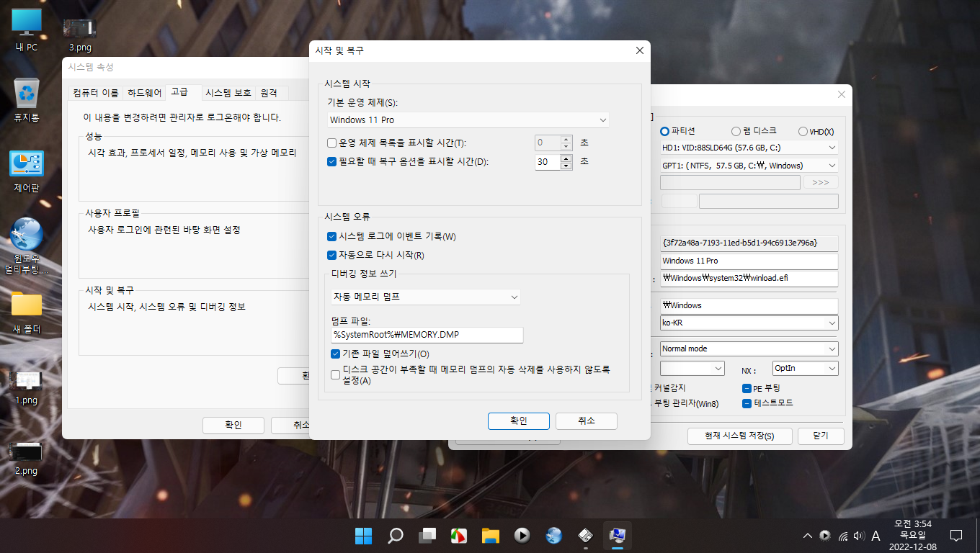This screenshot has height=553, width=980.
Task: Open the empty dropdown left of NX
Action: tap(692, 368)
